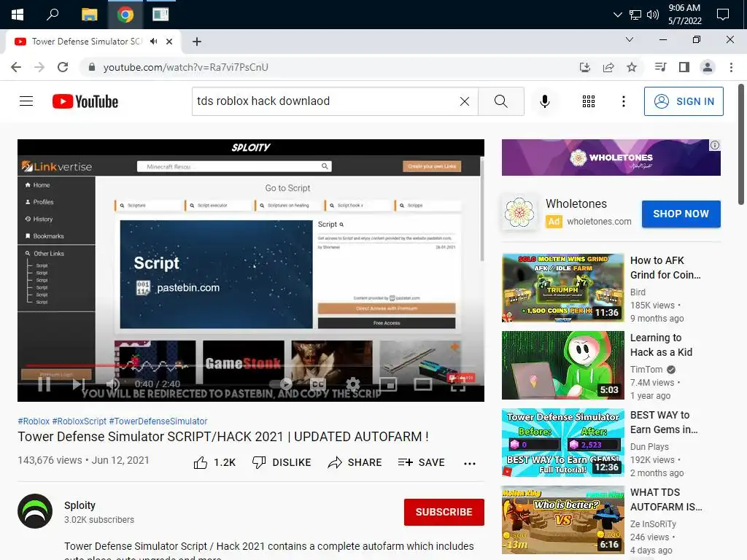Open more actions ellipsis below the video

(x=470, y=463)
